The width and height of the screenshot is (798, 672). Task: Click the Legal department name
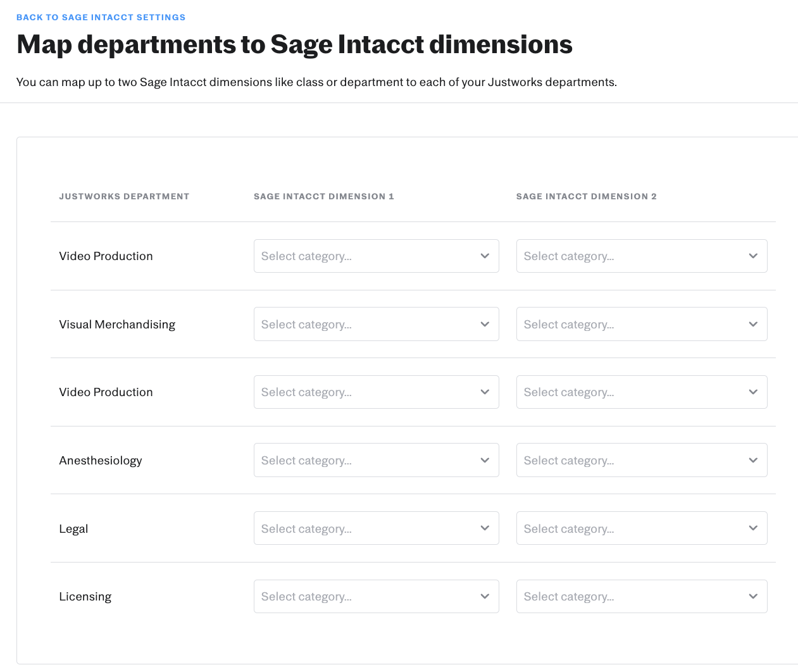click(x=73, y=529)
